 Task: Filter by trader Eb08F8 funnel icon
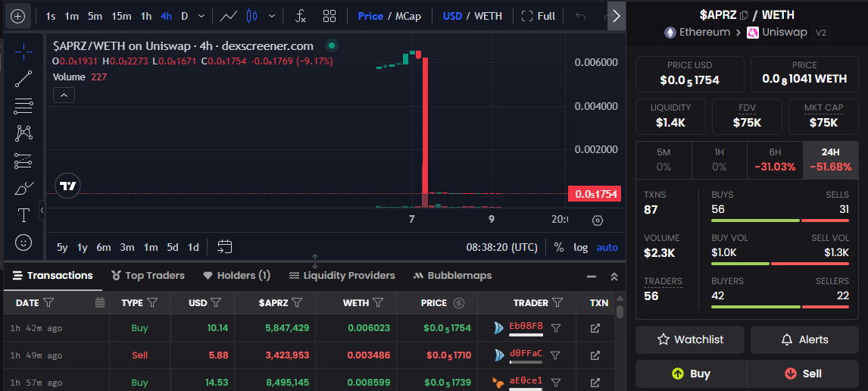point(557,328)
